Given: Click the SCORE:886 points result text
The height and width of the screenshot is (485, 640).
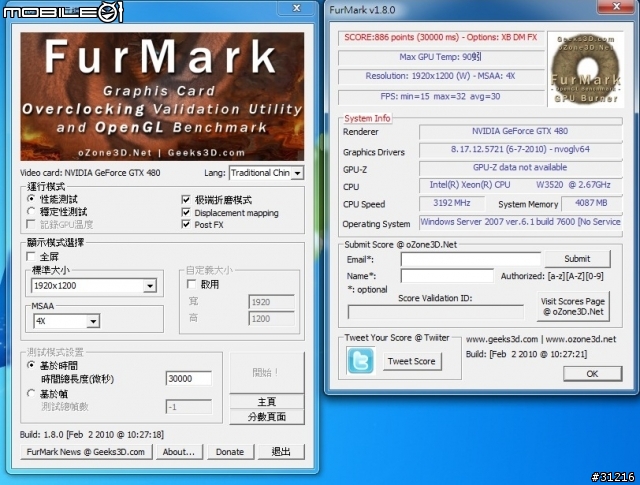Looking at the screenshot, I should 440,38.
